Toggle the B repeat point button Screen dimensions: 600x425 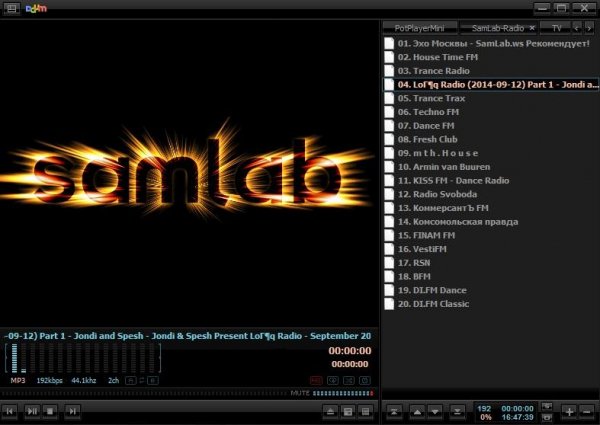coord(153,380)
